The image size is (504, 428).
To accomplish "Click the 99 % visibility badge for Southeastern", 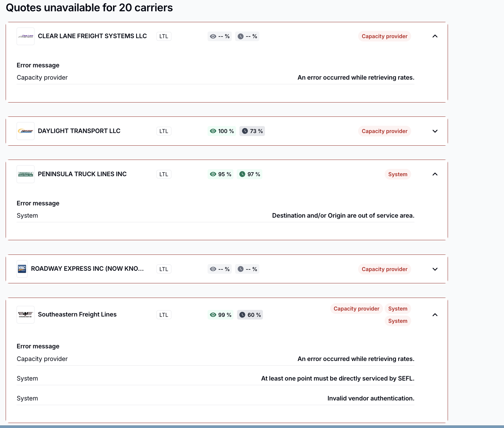I will tap(220, 315).
